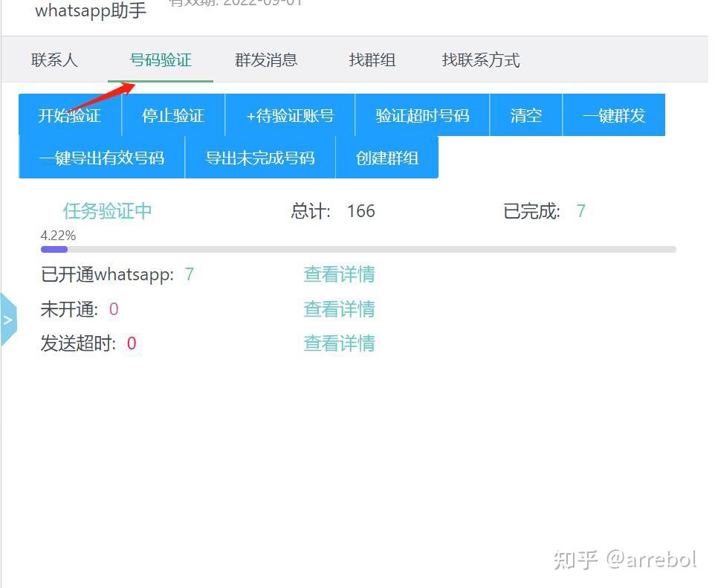Click the 一键群发 button

(614, 115)
